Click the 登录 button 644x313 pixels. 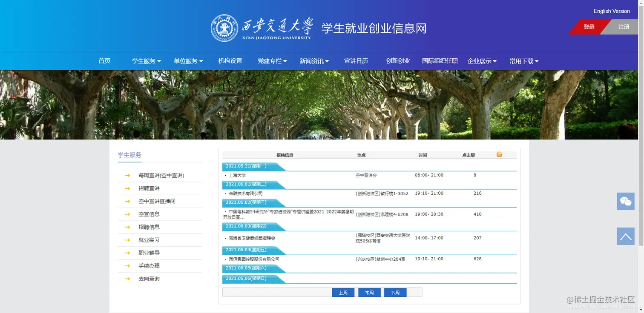coord(589,26)
